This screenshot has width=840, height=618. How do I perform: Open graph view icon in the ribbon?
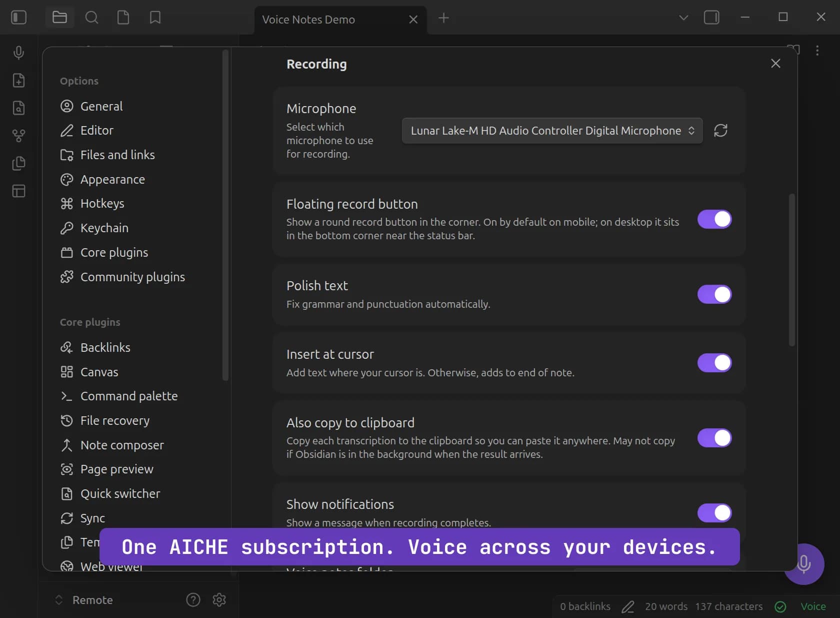click(x=18, y=136)
